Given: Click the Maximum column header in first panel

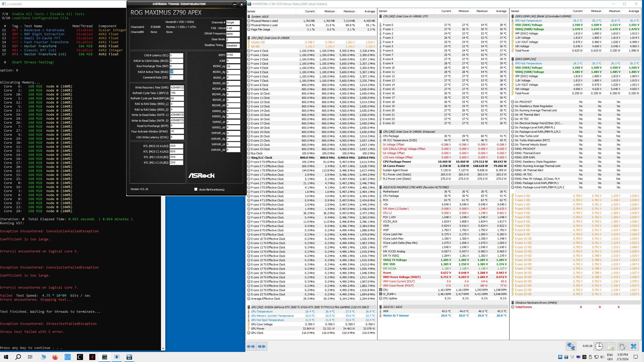Looking at the screenshot, I should tap(349, 11).
